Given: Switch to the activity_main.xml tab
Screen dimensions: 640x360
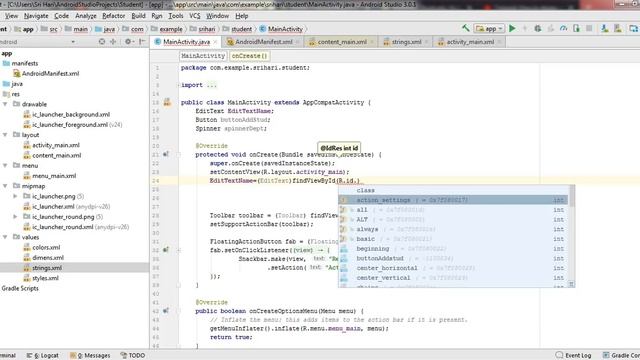Looking at the screenshot, I should (469, 42).
